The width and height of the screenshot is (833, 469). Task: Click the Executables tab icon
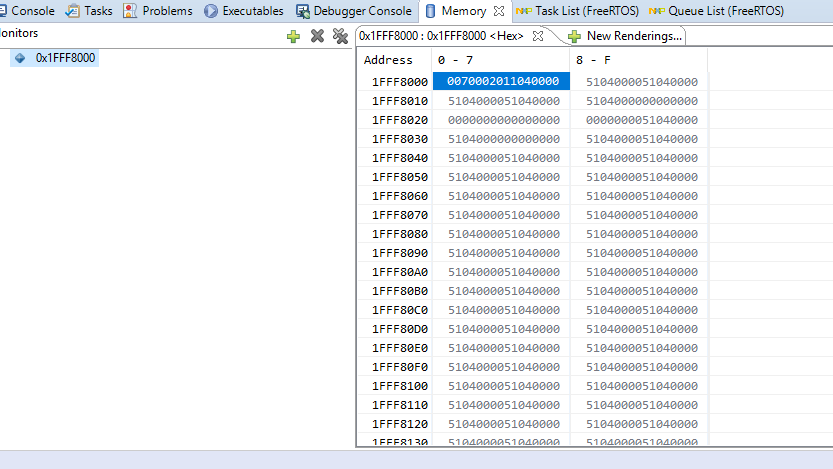coord(211,11)
